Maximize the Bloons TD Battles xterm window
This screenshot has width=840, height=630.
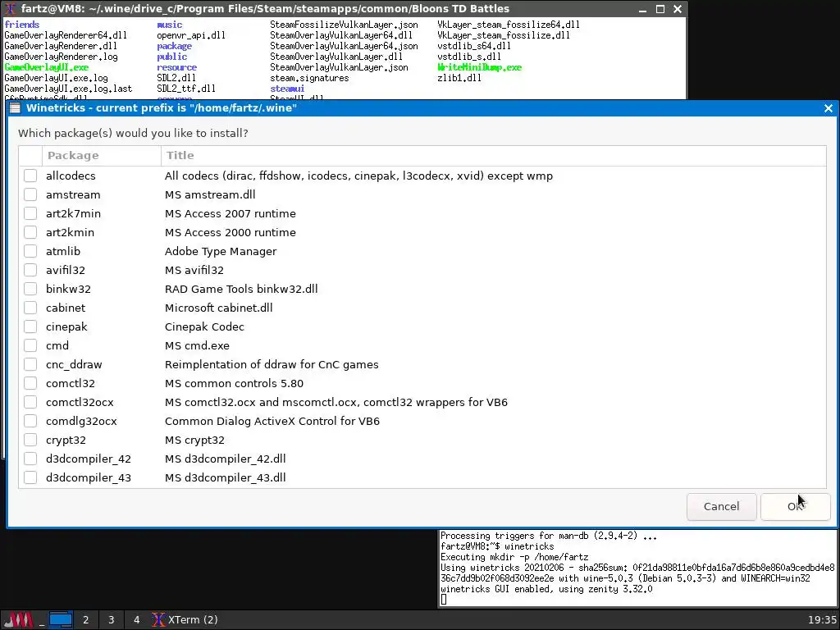tap(660, 9)
